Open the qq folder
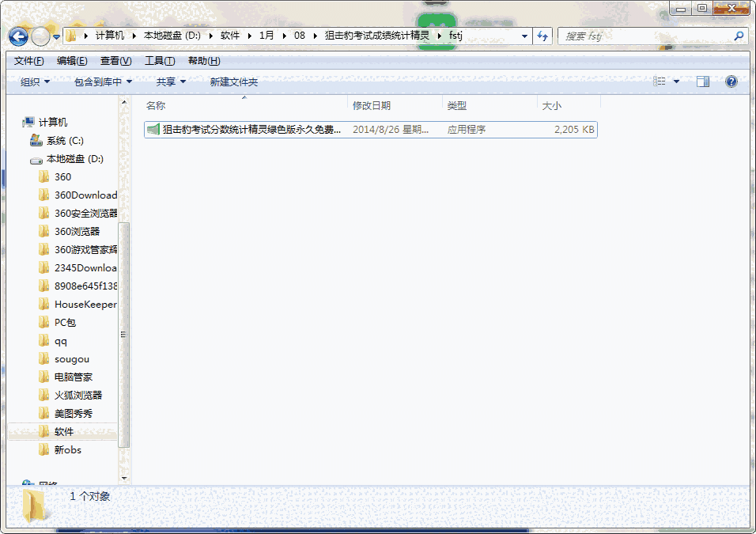Image resolution: width=756 pixels, height=534 pixels. pyautogui.click(x=61, y=341)
